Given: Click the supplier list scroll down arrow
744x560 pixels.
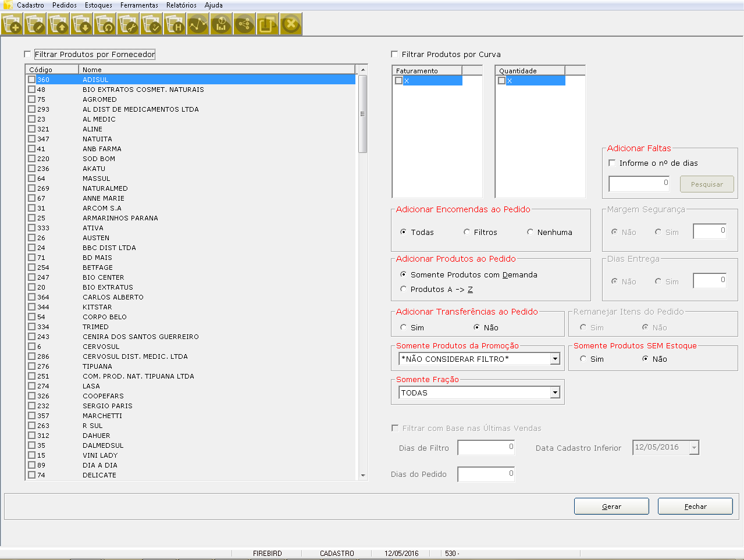Looking at the screenshot, I should point(363,475).
